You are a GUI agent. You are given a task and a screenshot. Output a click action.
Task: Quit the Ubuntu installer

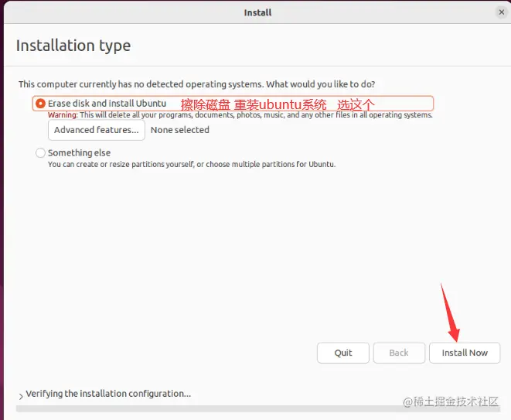343,353
